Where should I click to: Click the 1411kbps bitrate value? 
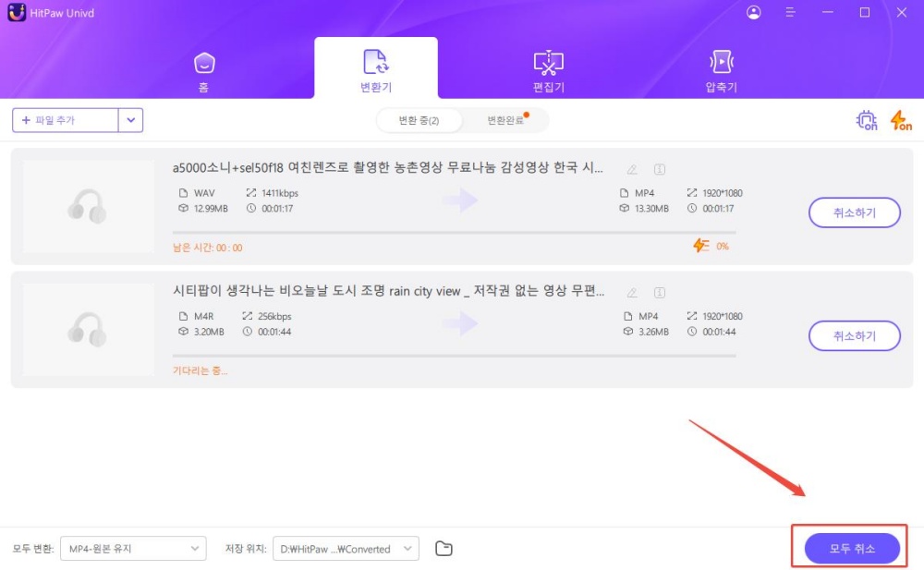pyautogui.click(x=280, y=193)
